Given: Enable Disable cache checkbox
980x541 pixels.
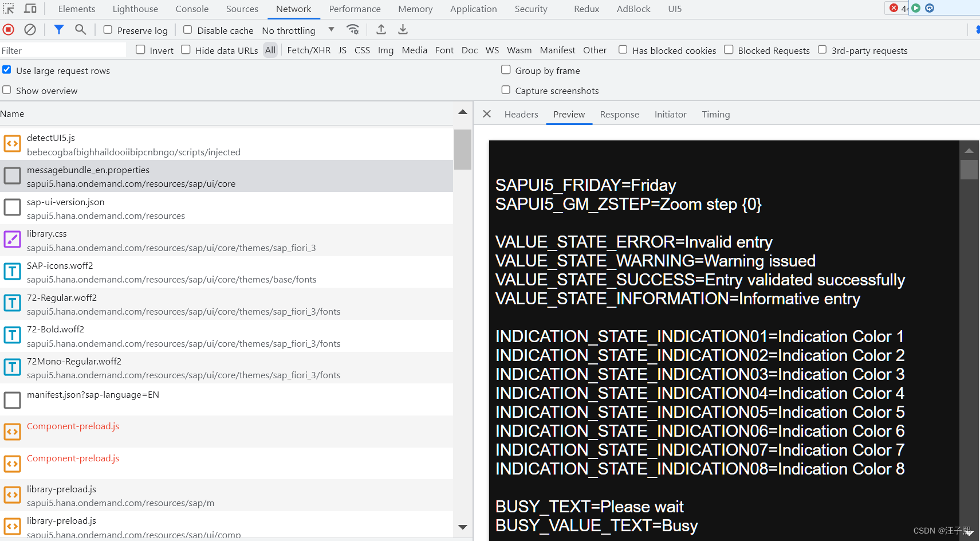Looking at the screenshot, I should point(187,30).
